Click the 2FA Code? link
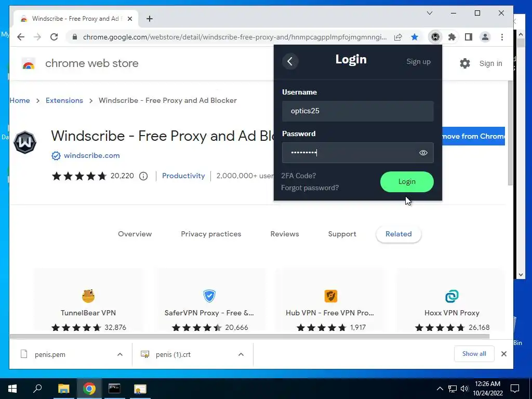532x399 pixels. pyautogui.click(x=299, y=176)
